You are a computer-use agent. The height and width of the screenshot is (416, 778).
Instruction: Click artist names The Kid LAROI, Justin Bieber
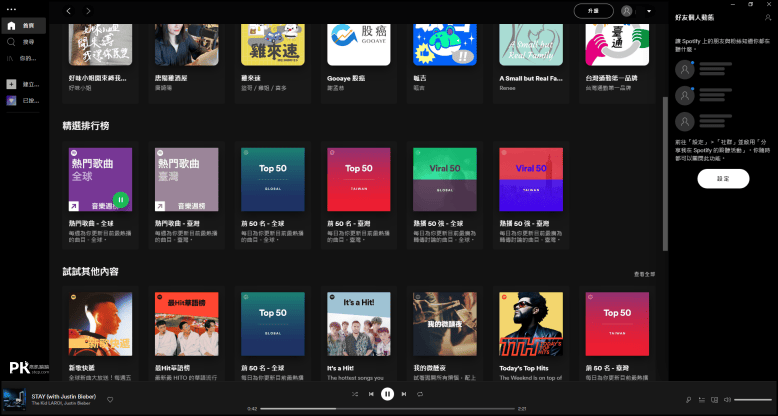61,403
